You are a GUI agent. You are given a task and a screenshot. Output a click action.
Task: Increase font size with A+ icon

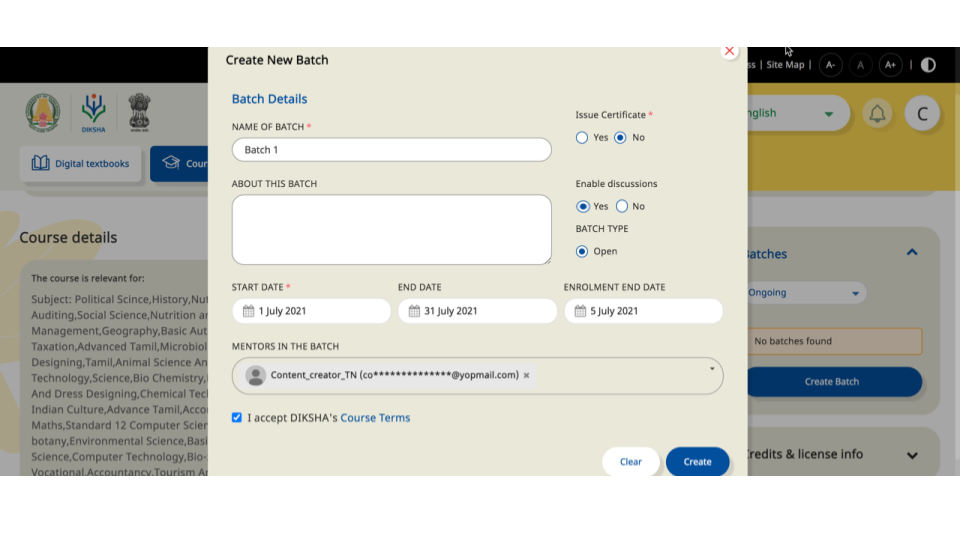(890, 65)
